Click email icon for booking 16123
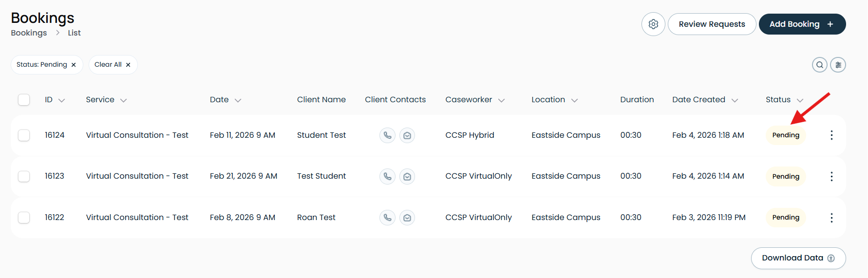The image size is (868, 278). pos(407,176)
